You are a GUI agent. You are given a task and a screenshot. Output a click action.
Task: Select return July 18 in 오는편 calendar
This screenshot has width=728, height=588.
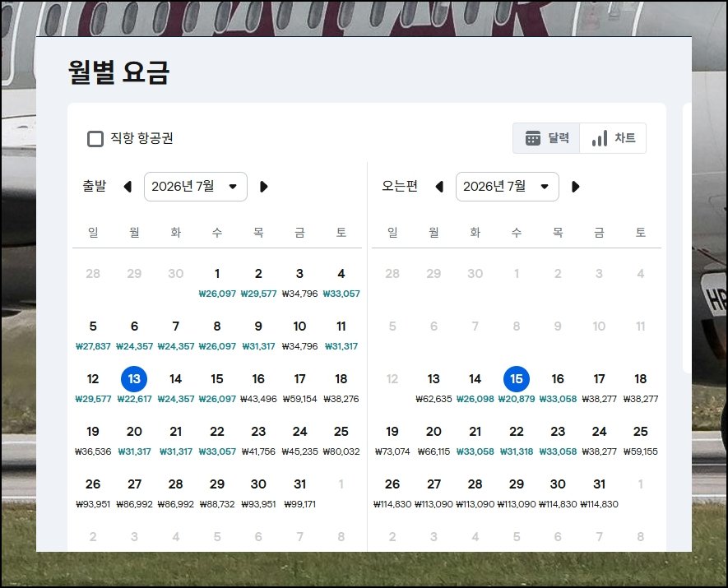coord(640,387)
